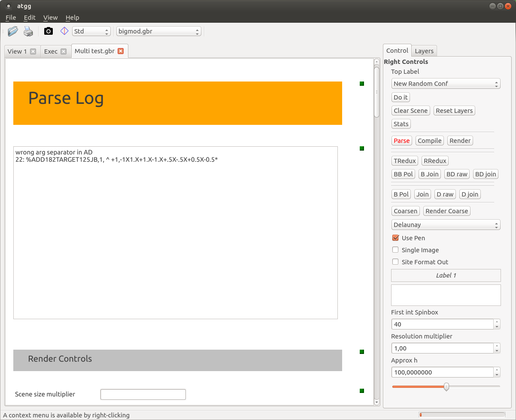Screen dimensions: 516x420
Task: Click the Join button next to B Pol
Action: pos(422,194)
